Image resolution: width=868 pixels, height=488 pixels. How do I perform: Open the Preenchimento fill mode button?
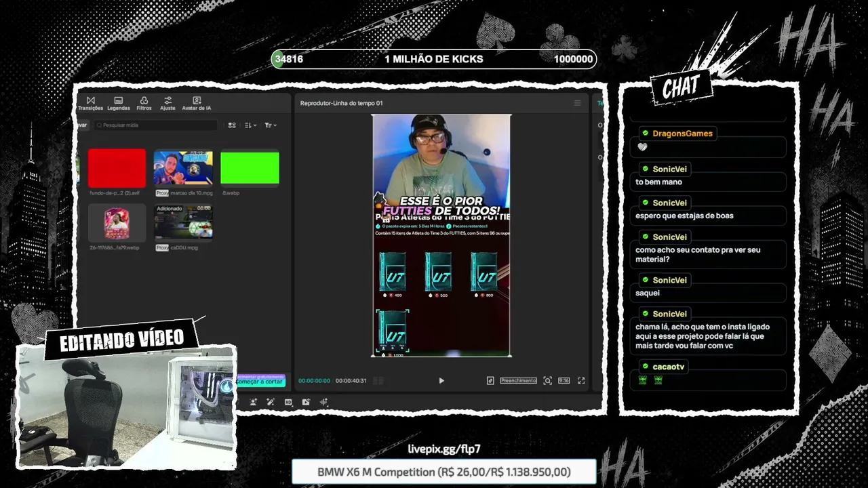518,381
